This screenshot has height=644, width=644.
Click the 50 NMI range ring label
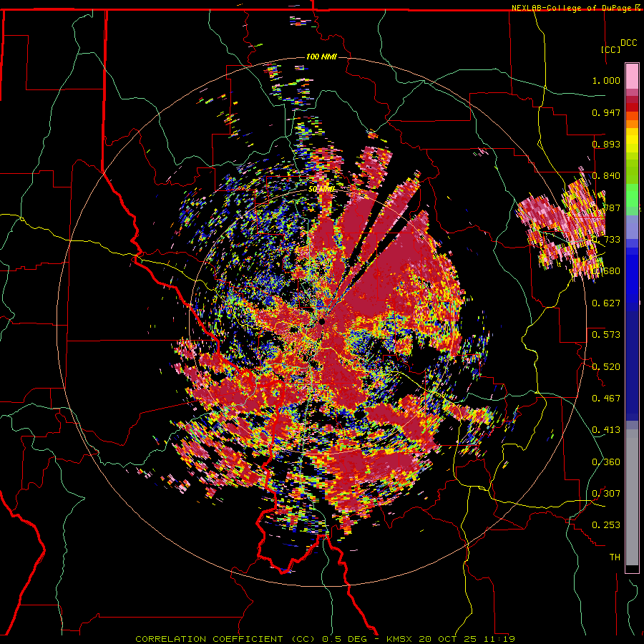321,190
